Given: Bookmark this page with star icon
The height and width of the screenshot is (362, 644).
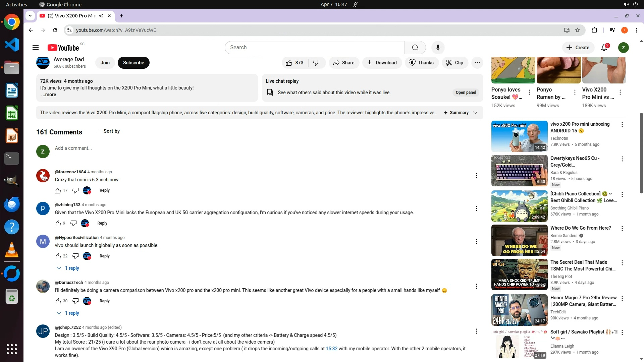Looking at the screenshot, I should coord(578,30).
